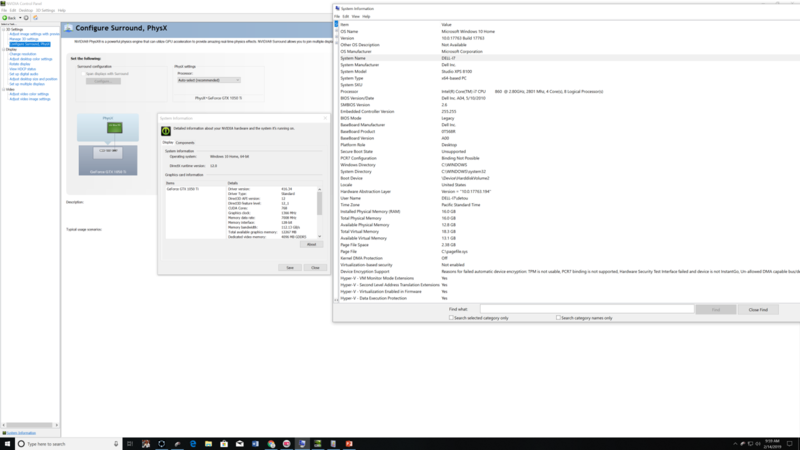The height and width of the screenshot is (450, 800).
Task: Click the Cortana microphone icon
Action: coord(116,444)
